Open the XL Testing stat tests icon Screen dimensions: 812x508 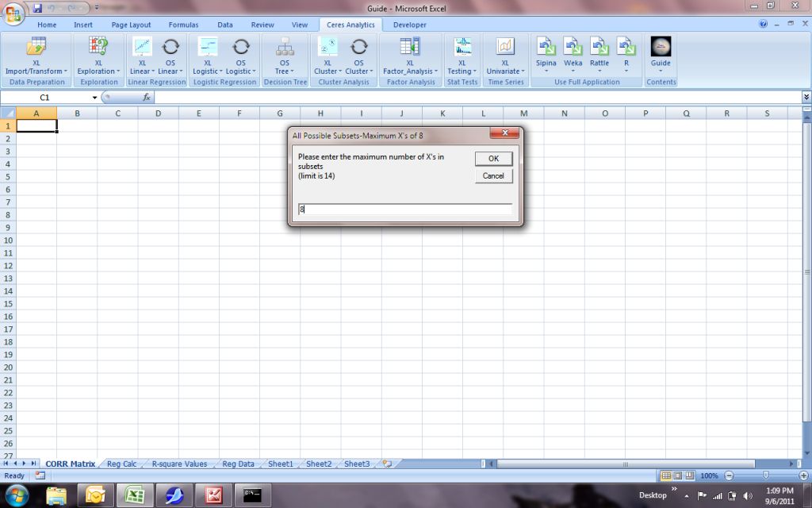(462, 56)
